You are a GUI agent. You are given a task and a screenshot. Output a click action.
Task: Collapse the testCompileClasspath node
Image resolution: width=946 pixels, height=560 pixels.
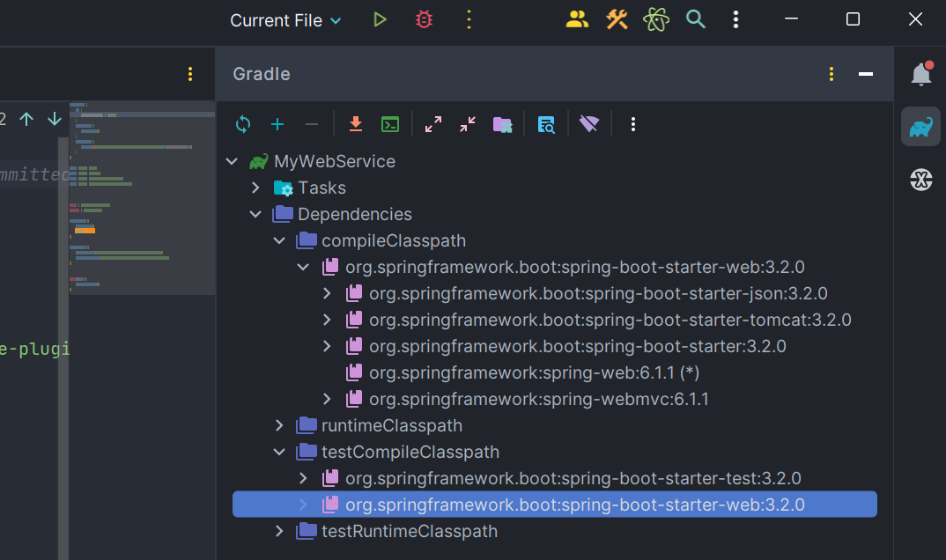[x=279, y=452]
